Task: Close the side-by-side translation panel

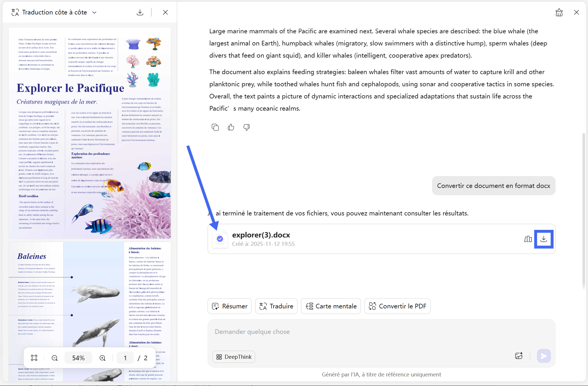Action: point(165,12)
